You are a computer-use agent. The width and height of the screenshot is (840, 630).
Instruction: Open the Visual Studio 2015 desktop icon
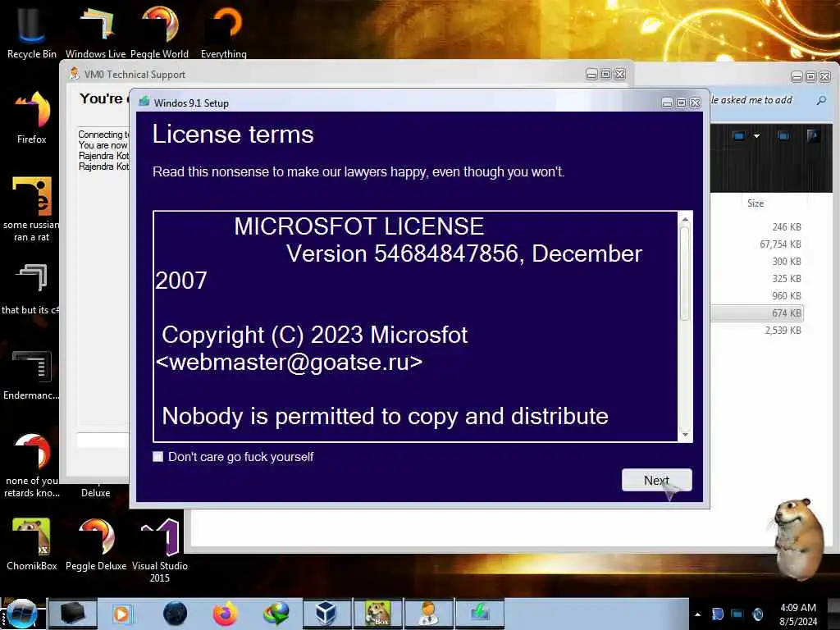(x=160, y=550)
